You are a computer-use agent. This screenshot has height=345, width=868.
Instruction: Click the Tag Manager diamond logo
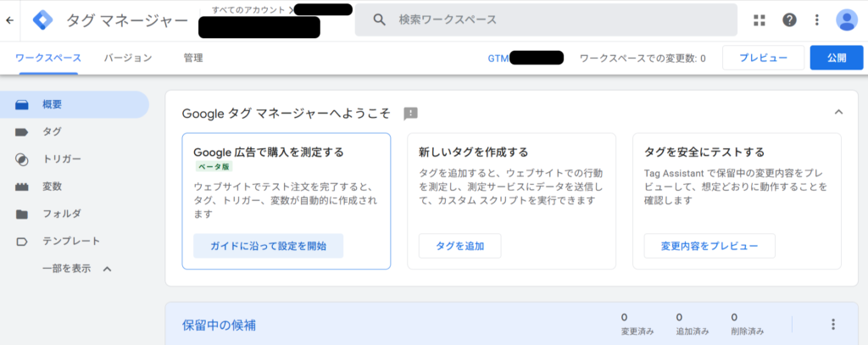42,20
